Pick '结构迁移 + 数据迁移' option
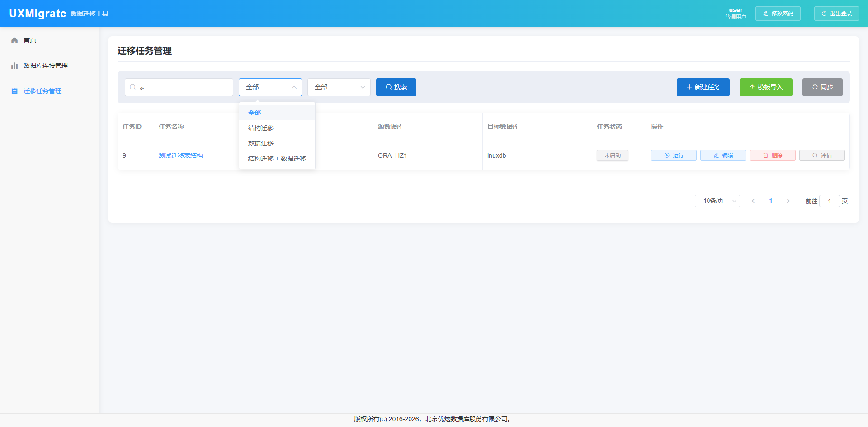Screen dimensions: 868x427 coord(277,159)
